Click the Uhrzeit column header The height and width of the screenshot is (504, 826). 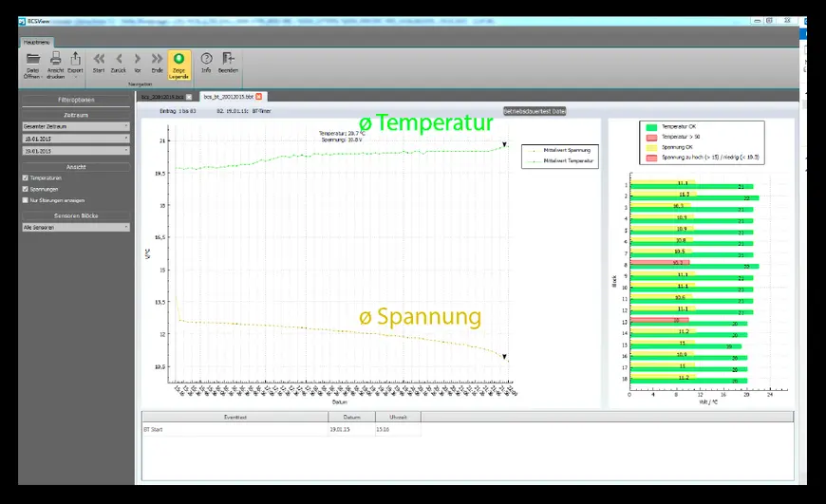398,417
